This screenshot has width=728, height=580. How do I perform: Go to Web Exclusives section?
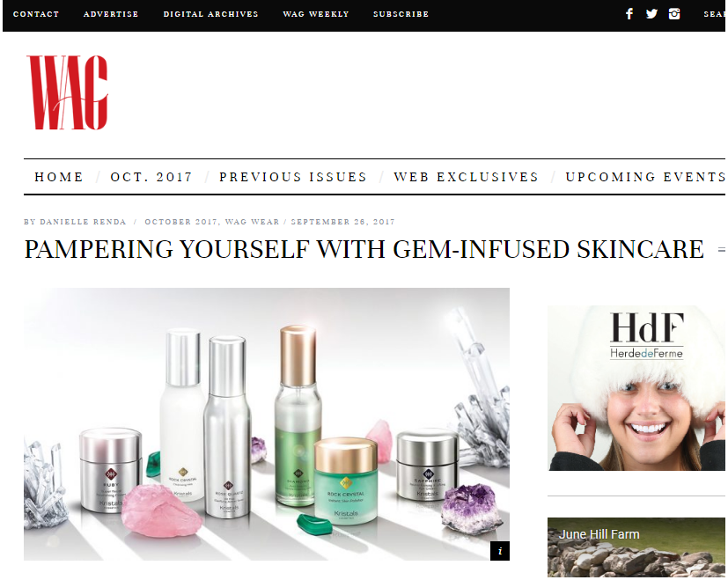467,177
